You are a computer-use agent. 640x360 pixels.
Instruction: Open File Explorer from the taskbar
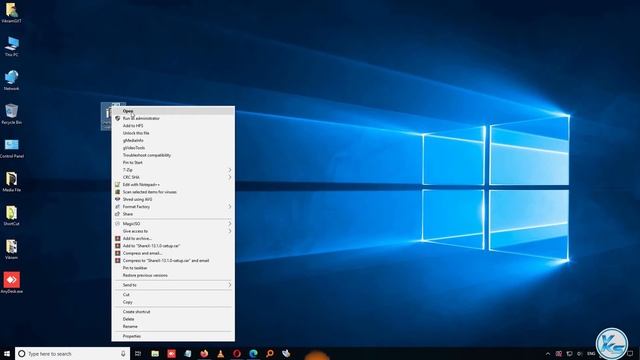click(155, 353)
